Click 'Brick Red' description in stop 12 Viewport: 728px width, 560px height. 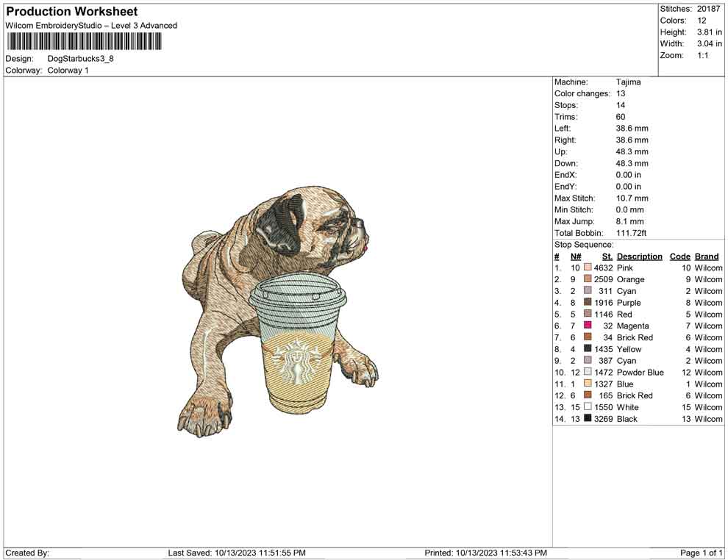point(635,395)
